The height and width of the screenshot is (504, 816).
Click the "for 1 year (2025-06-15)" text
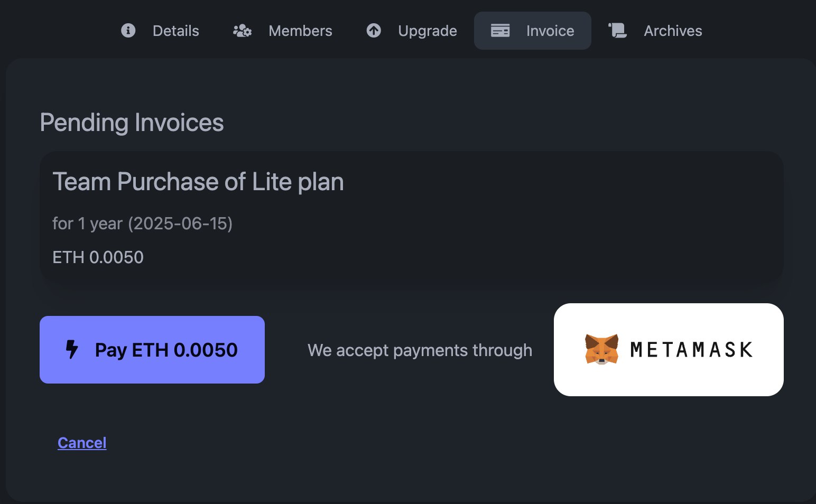142,223
